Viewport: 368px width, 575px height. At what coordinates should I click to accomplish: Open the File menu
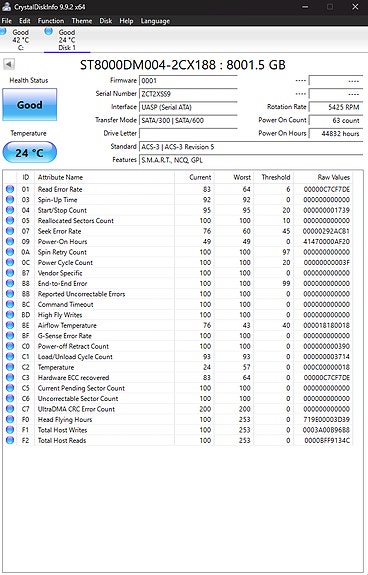[x=7, y=21]
